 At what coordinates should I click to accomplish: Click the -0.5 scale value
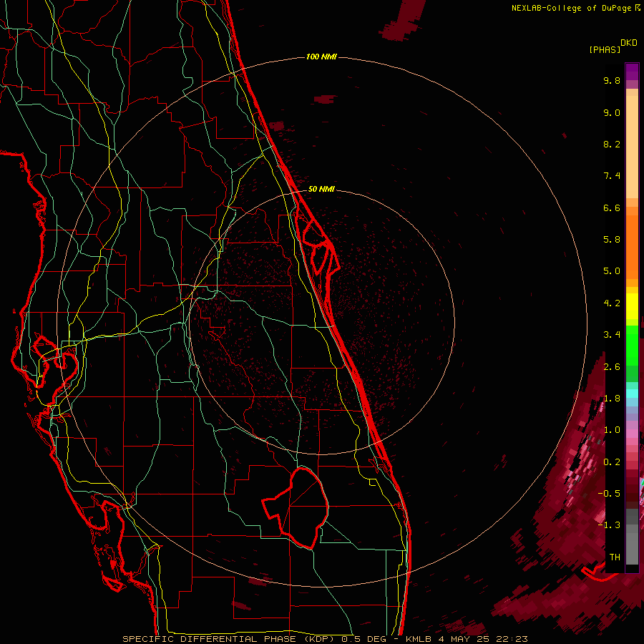(609, 494)
